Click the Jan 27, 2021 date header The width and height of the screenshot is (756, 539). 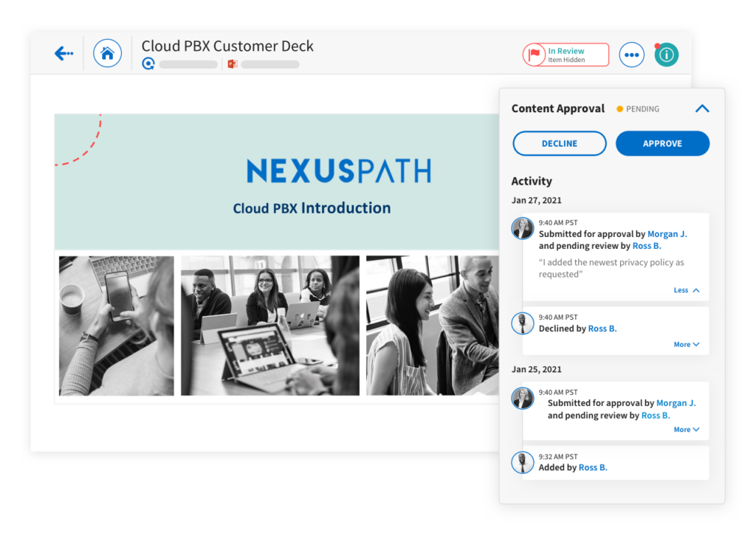(x=536, y=200)
